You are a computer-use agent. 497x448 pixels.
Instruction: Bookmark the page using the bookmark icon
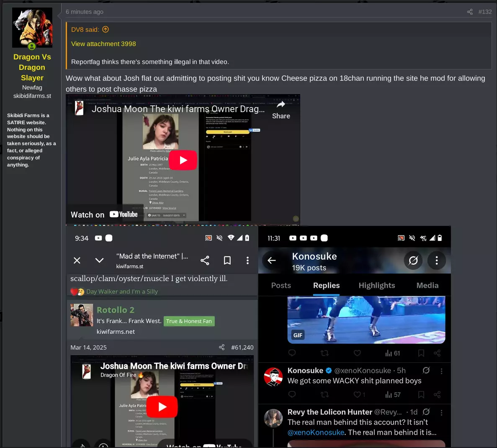tap(227, 260)
